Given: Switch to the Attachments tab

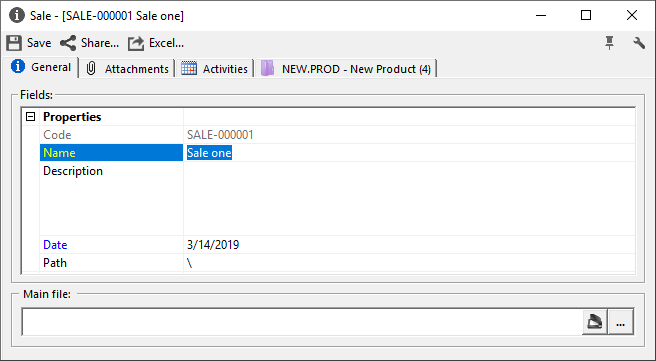Looking at the screenshot, I should pyautogui.click(x=127, y=69).
